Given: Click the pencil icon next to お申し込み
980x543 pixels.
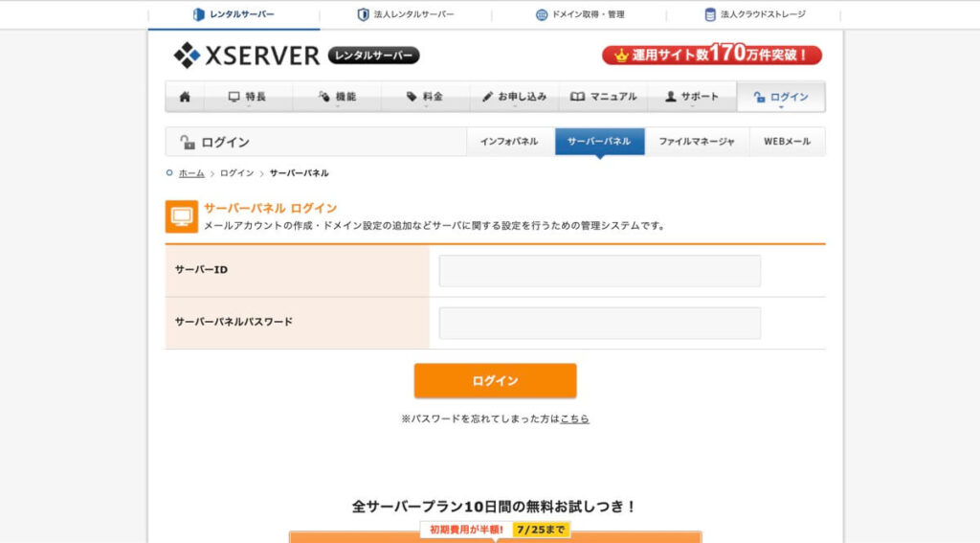Looking at the screenshot, I should pos(487,97).
